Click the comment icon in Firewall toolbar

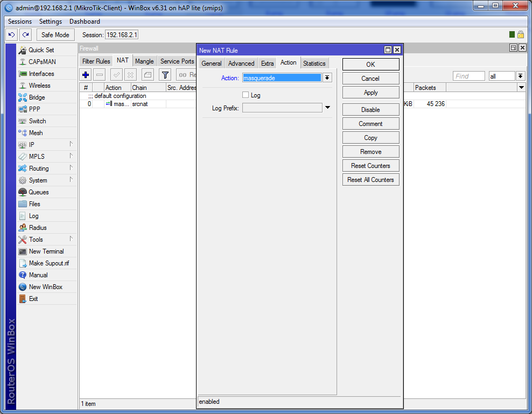pos(148,75)
